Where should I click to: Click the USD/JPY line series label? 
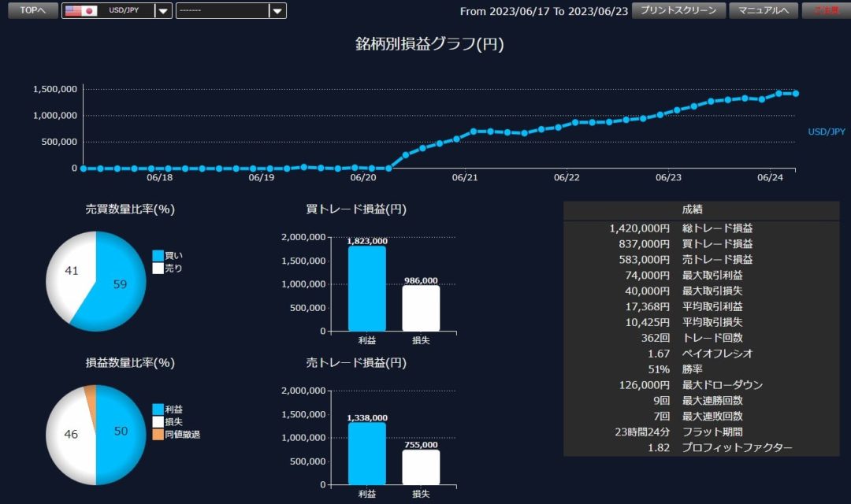click(827, 132)
